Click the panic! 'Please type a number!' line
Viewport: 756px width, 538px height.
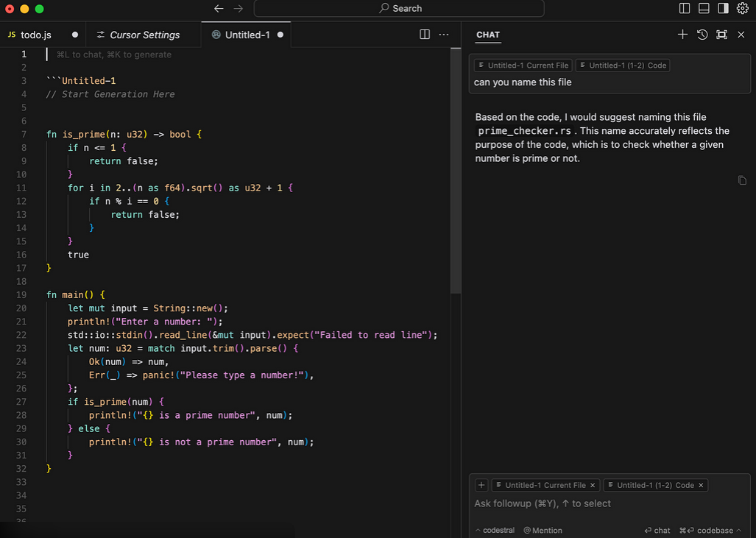[202, 375]
